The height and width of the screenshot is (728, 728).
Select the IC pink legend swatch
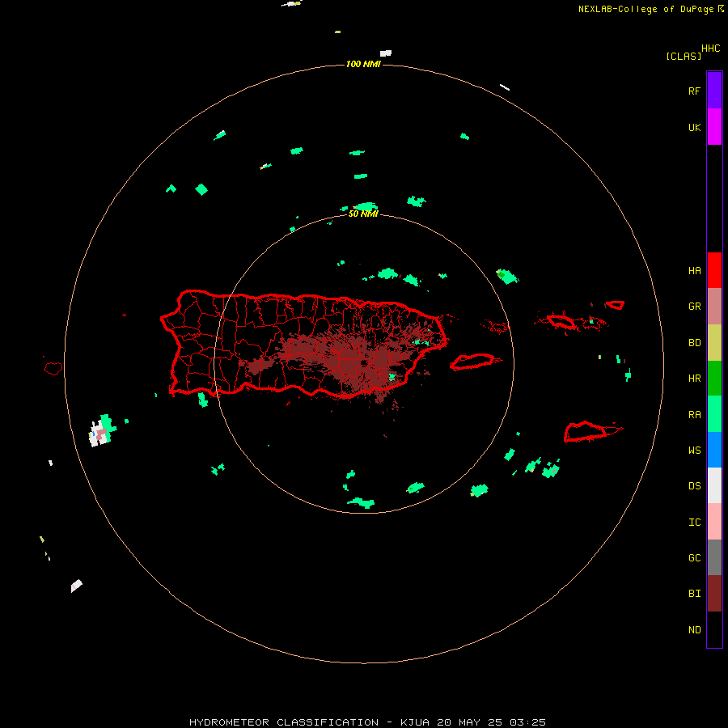[714, 522]
